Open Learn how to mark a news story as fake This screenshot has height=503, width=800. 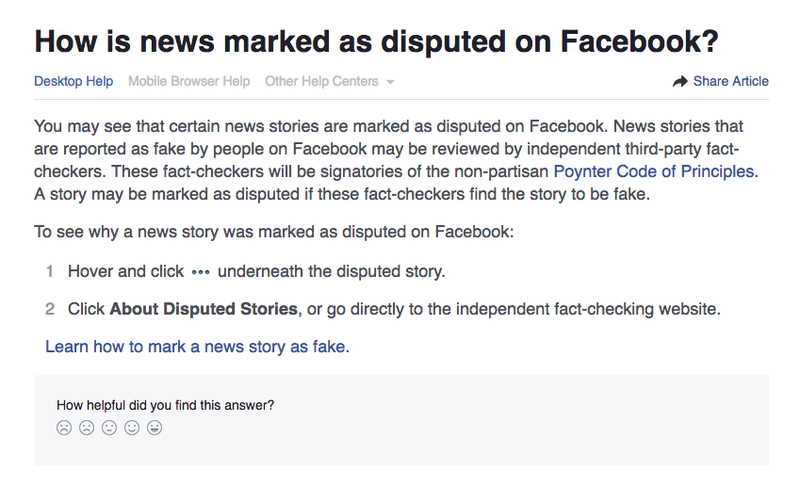(197, 347)
